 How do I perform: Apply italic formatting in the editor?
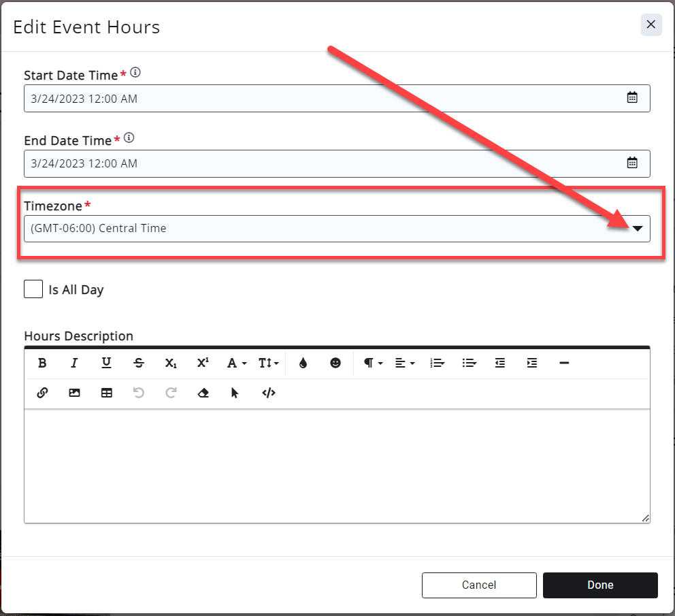click(x=75, y=363)
